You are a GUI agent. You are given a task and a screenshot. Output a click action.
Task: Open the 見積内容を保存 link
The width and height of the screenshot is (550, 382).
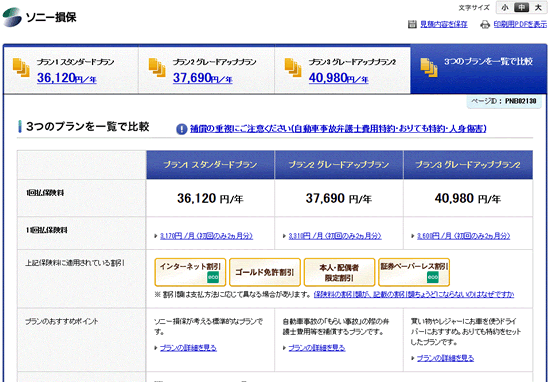[444, 24]
